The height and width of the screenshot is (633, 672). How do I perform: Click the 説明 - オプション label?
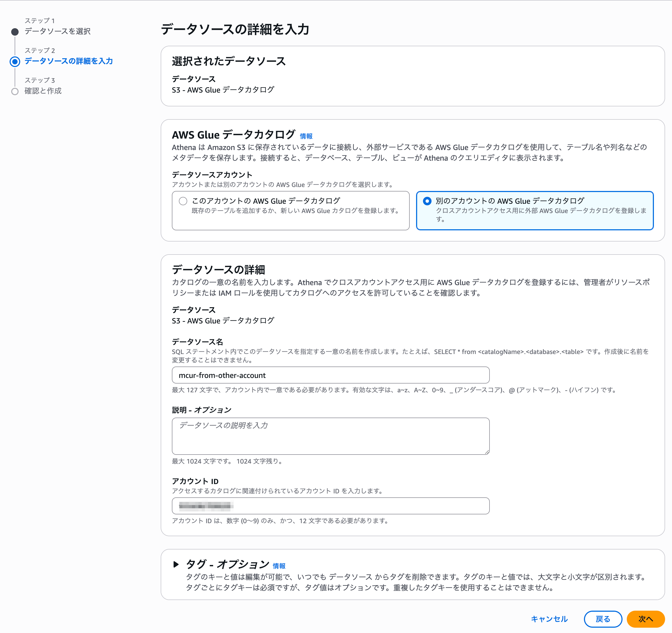[x=201, y=410]
